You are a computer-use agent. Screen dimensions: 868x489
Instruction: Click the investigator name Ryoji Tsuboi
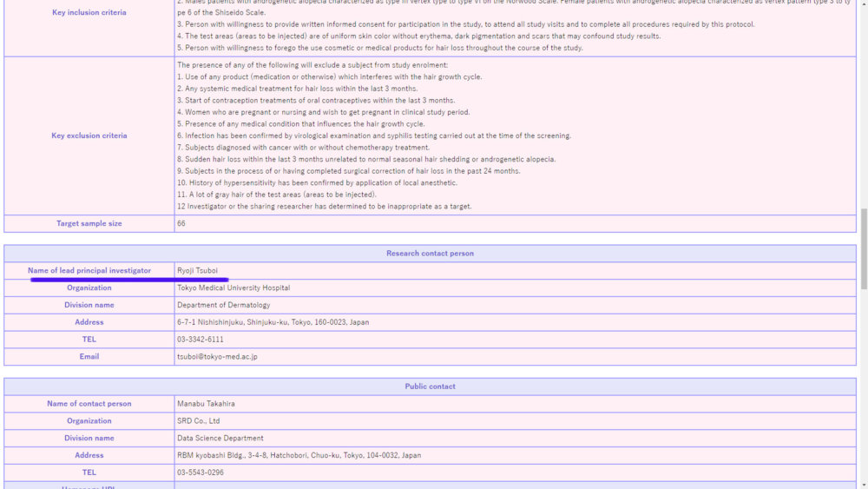(x=197, y=271)
